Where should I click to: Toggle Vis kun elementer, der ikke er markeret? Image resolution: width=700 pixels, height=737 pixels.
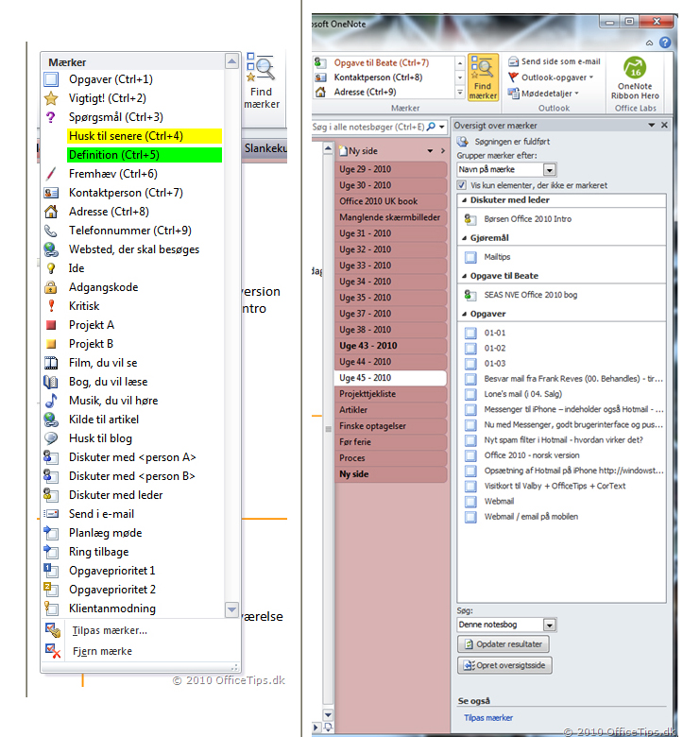[x=462, y=185]
